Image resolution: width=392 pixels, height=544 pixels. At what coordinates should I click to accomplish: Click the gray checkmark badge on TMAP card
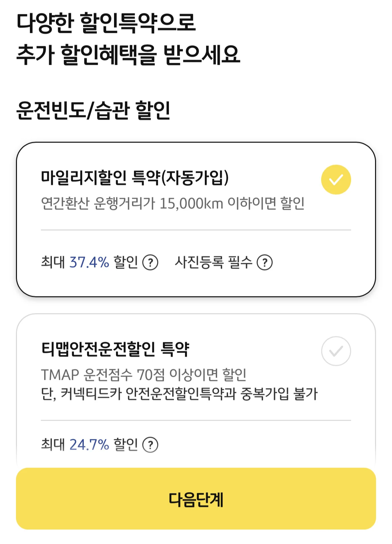click(336, 351)
